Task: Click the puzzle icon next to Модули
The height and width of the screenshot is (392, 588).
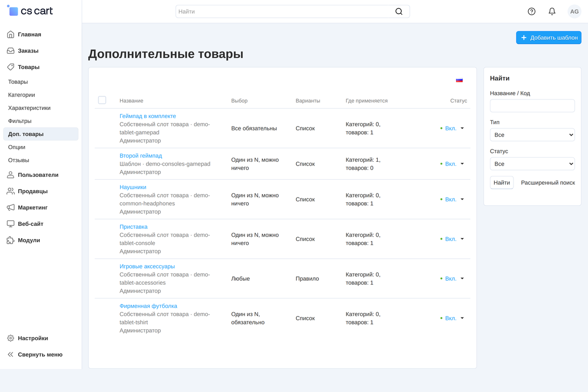Action: [x=11, y=240]
